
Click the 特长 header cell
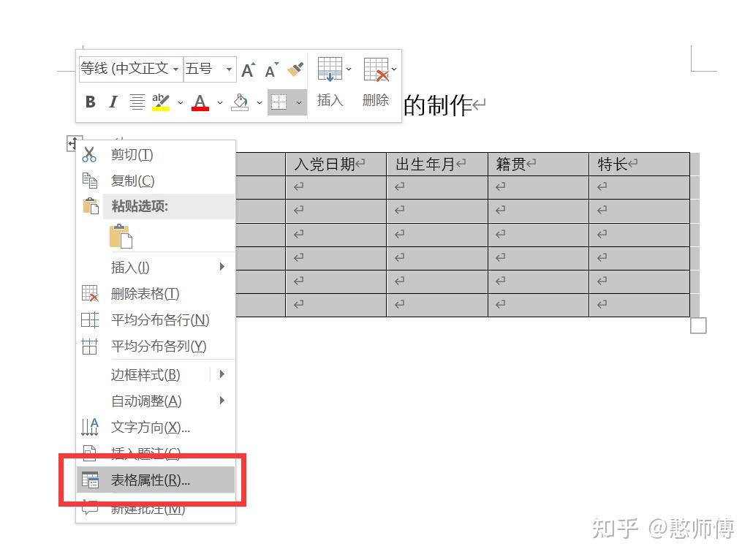pyautogui.click(x=639, y=164)
